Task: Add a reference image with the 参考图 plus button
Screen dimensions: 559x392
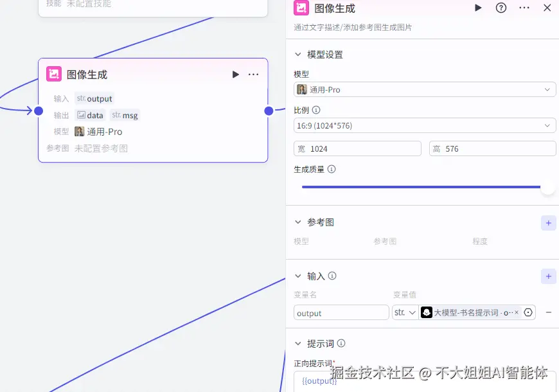Action: [548, 222]
